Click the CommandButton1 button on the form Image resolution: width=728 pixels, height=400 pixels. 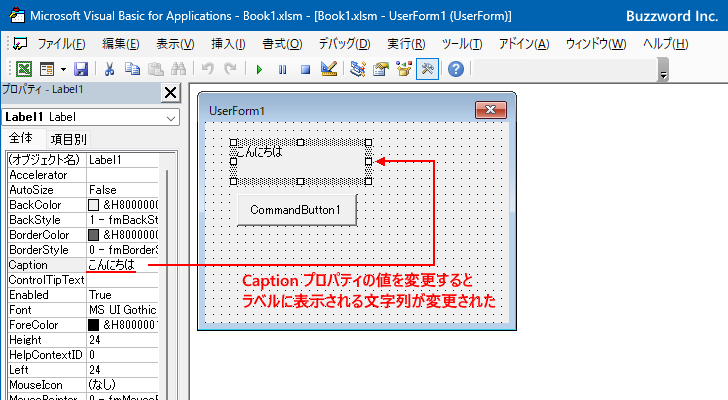[297, 210]
